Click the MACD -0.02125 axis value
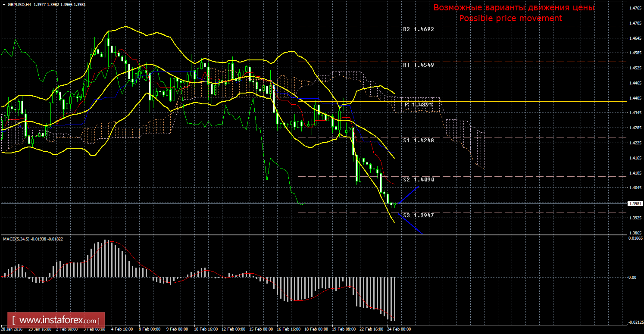Image resolution: width=644 pixels, height=334 pixels. (x=634, y=322)
